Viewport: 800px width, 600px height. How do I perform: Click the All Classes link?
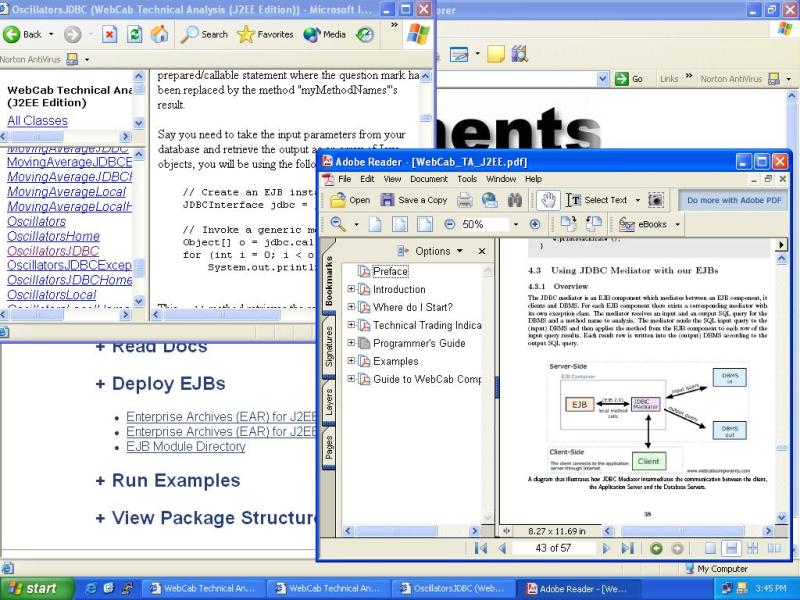[37, 121]
